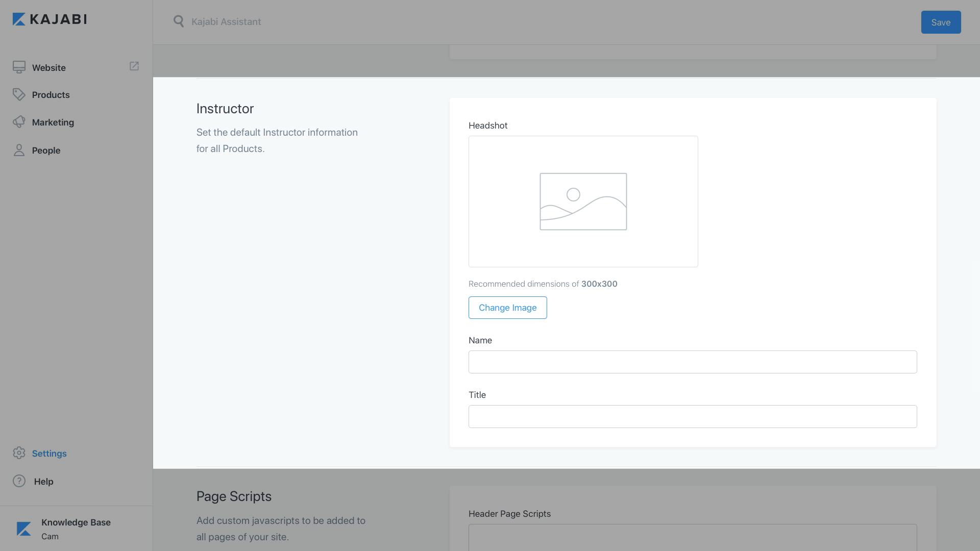
Task: Click the Knowledge Base account logo
Action: click(x=23, y=529)
